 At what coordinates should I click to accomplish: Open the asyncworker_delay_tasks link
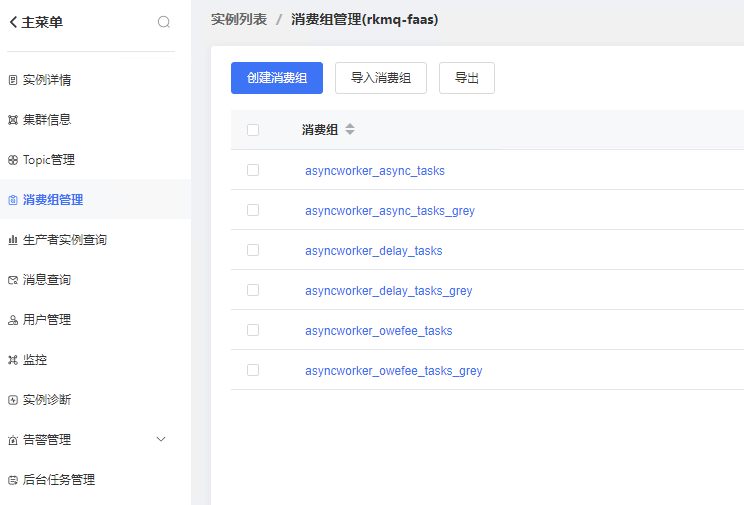coord(373,251)
